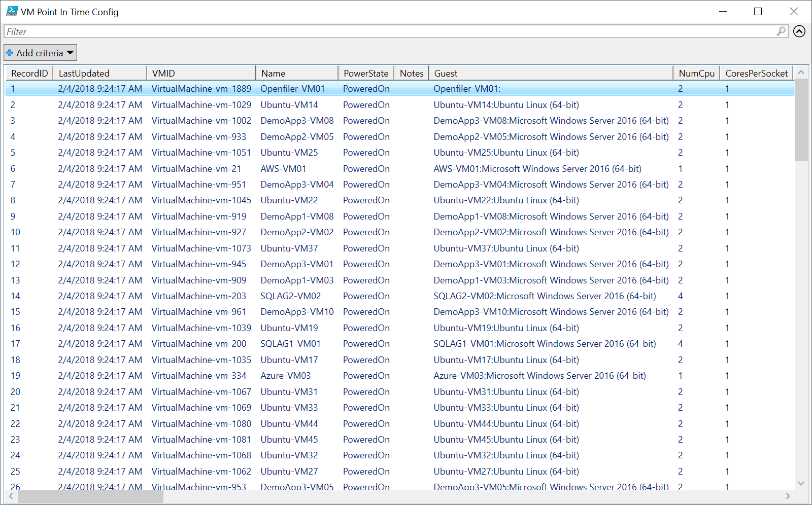Screen dimensions: 812x505
Task: Click the plus icon beside Add criteria
Action: point(10,52)
